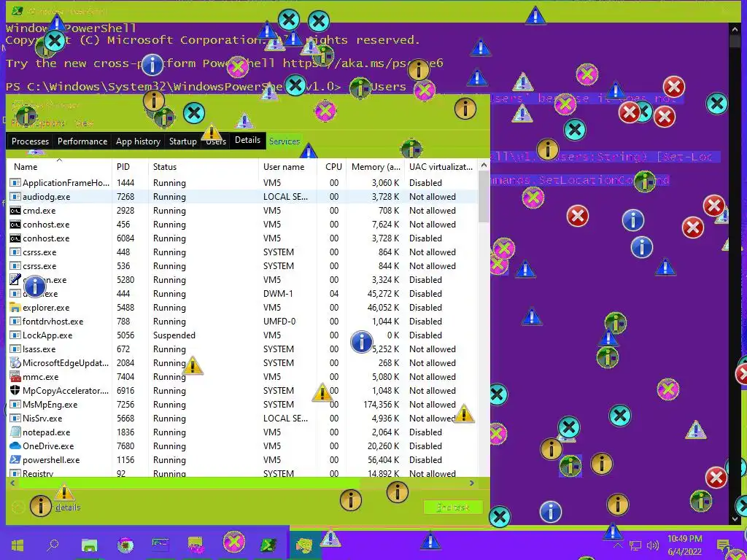
Task: Open the taskbar clock 10:49 PM
Action: [684, 545]
